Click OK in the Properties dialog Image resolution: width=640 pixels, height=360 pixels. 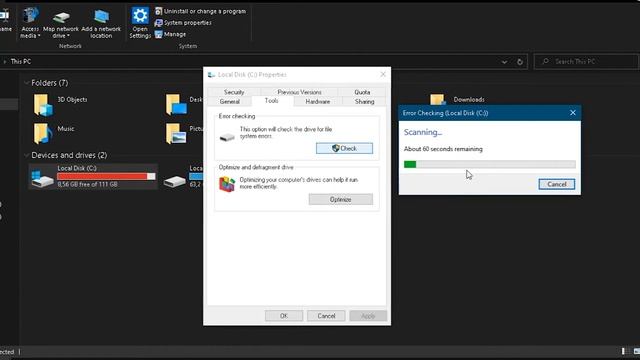pos(284,316)
